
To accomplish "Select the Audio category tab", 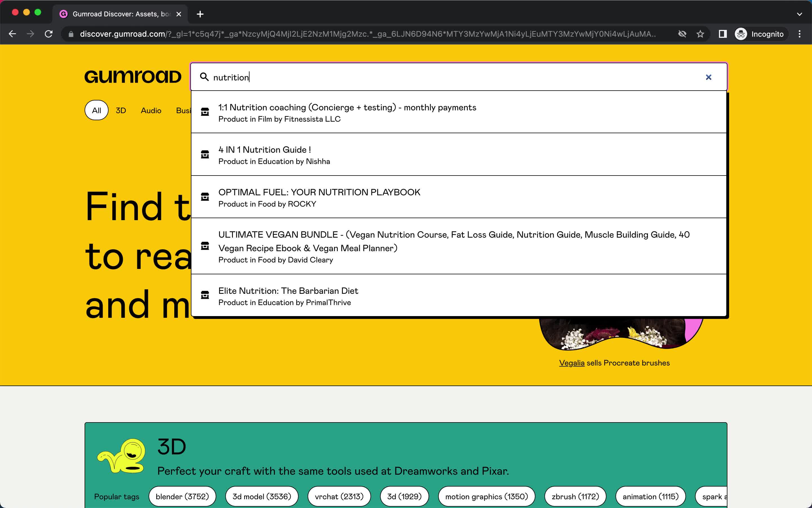I will pyautogui.click(x=151, y=110).
